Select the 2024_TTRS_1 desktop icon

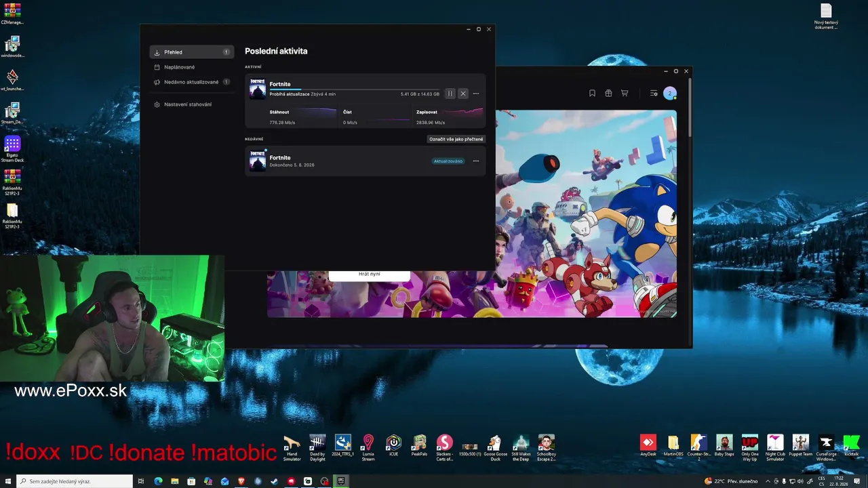(x=343, y=445)
